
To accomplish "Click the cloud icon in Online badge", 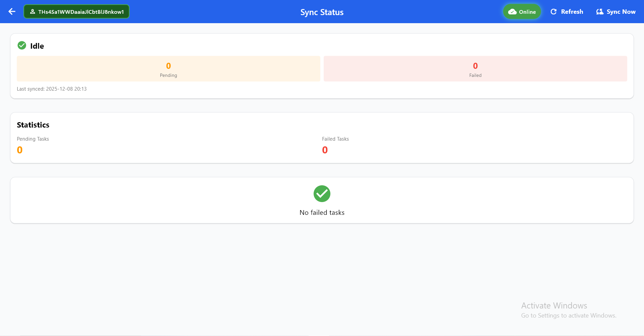I will [512, 12].
